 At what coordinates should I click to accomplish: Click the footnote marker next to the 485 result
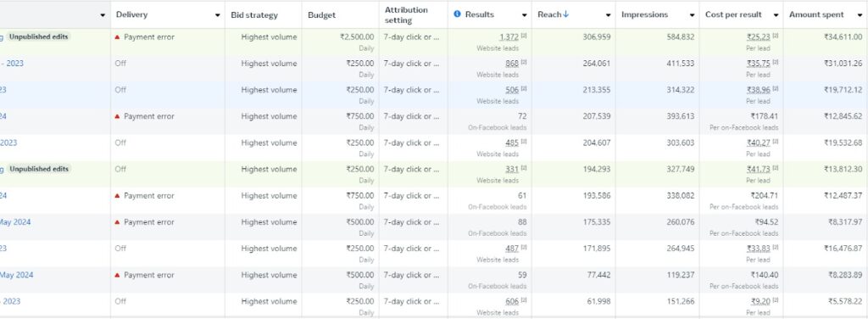(x=524, y=142)
